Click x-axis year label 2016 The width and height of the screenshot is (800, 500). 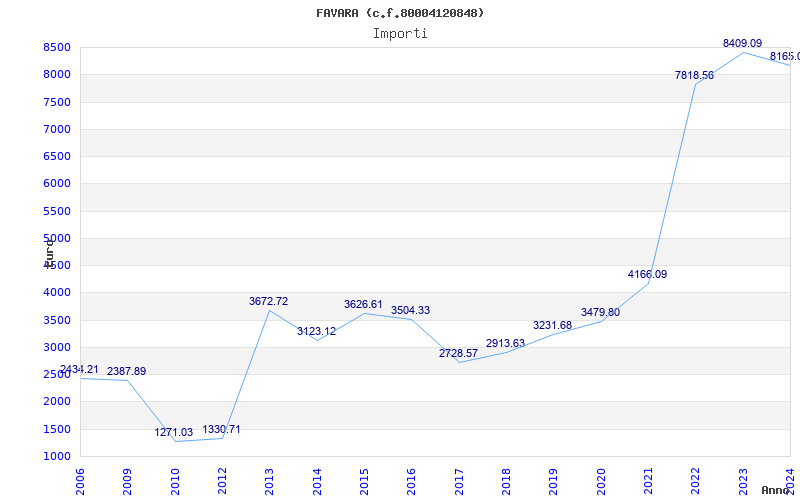[x=412, y=482]
